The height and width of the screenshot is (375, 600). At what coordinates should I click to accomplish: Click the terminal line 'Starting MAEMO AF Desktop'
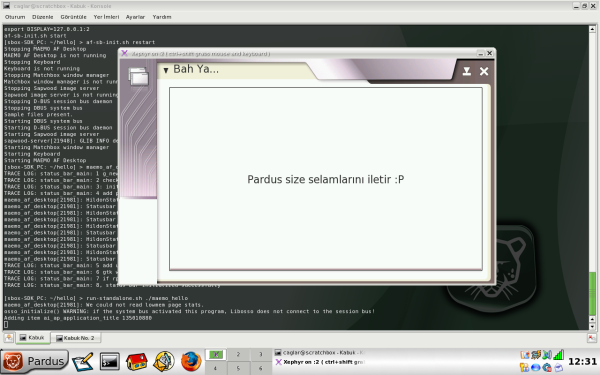tap(45, 160)
